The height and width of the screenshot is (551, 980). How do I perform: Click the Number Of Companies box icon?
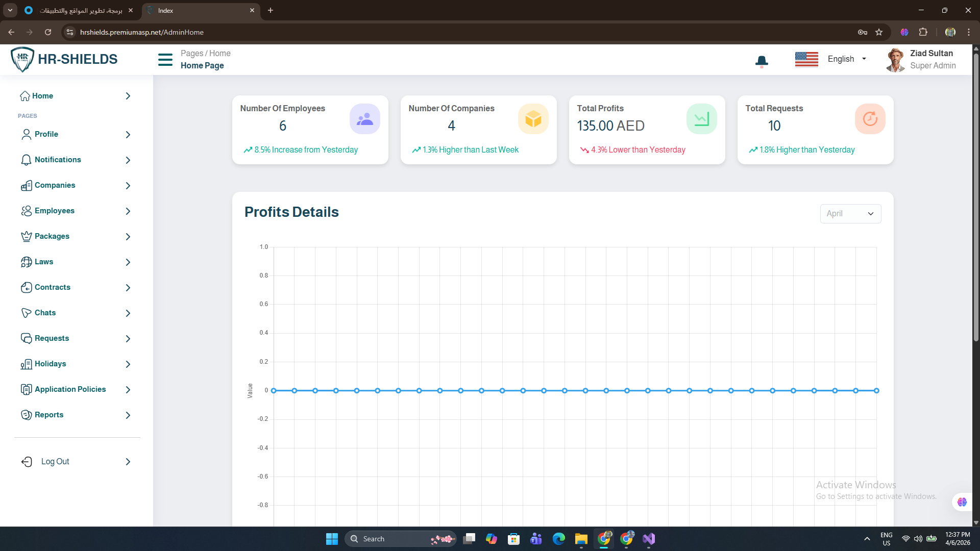point(533,119)
